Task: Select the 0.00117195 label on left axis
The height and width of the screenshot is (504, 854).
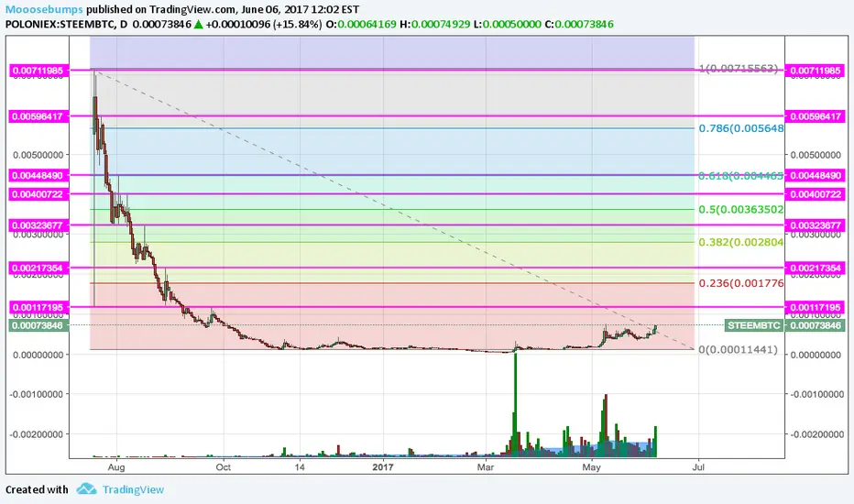Action: click(38, 307)
